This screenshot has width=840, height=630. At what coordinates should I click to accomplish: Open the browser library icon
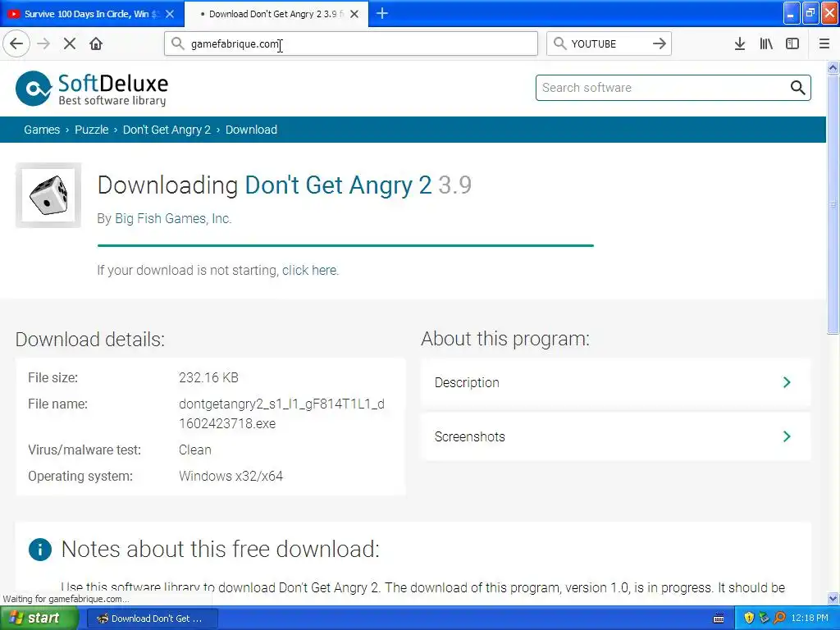766,43
